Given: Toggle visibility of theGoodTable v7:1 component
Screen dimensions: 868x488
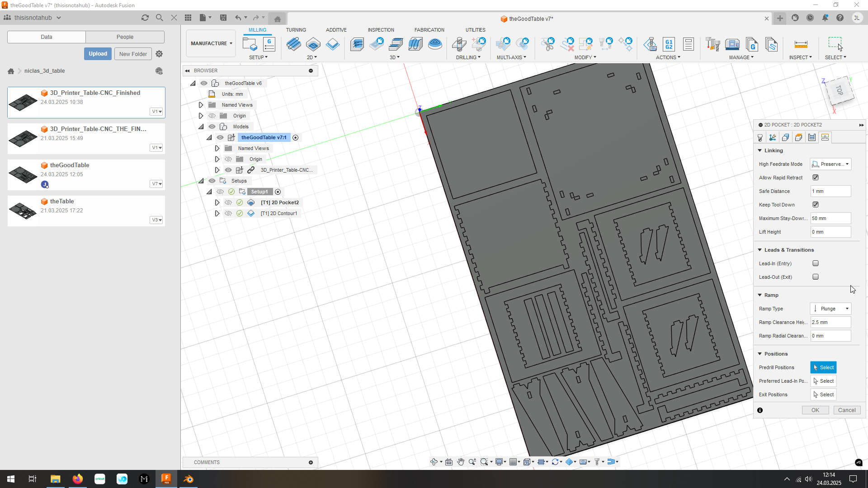Looking at the screenshot, I should pyautogui.click(x=220, y=137).
